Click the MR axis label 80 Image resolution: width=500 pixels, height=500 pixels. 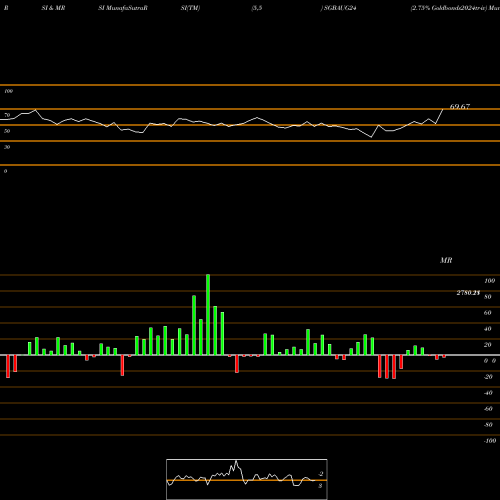coord(488,297)
